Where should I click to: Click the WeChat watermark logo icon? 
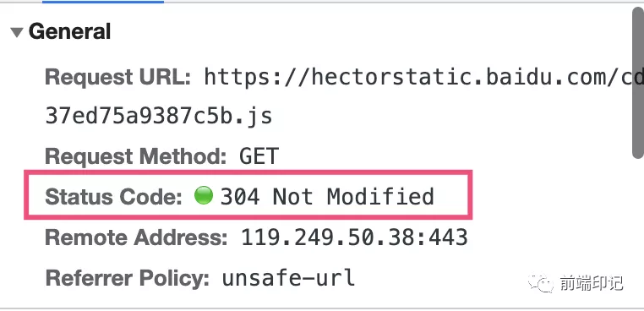tap(538, 283)
